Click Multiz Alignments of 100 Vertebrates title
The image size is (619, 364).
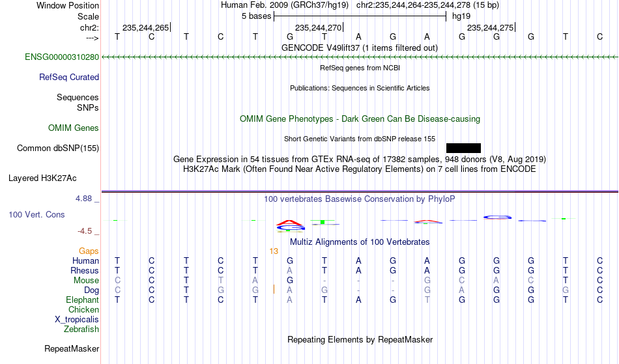[360, 242]
